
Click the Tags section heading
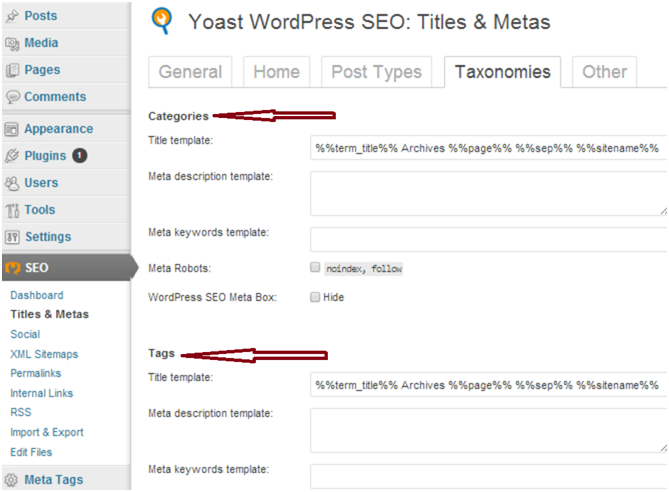click(x=161, y=353)
